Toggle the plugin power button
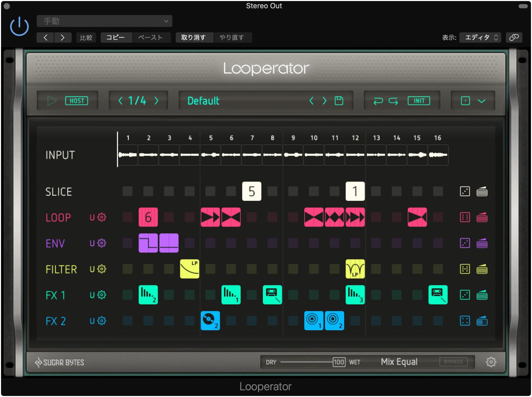This screenshot has width=532, height=397. click(x=19, y=27)
